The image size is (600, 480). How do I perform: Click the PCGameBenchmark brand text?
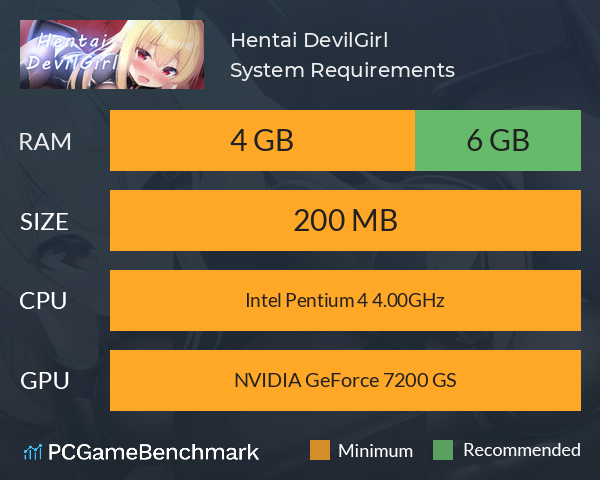[x=153, y=452]
